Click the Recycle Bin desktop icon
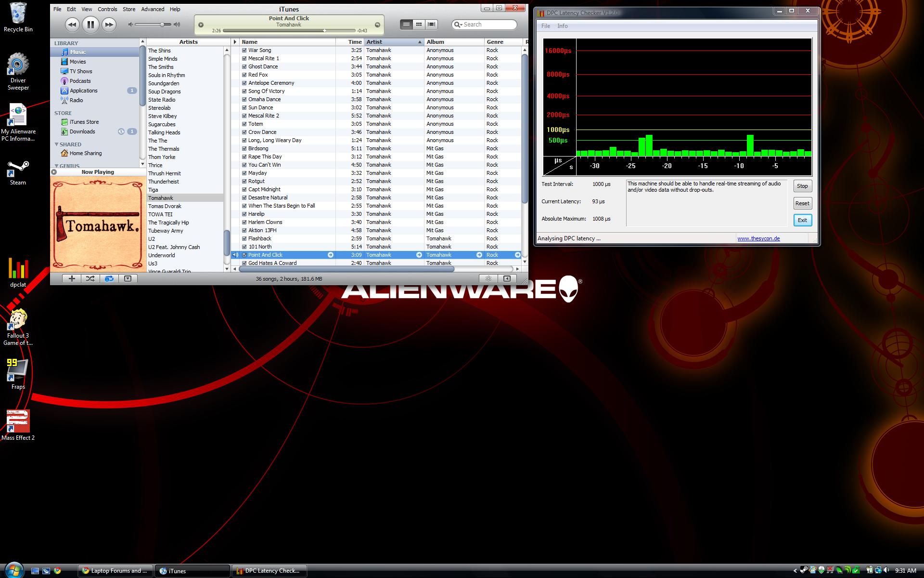 (x=18, y=17)
